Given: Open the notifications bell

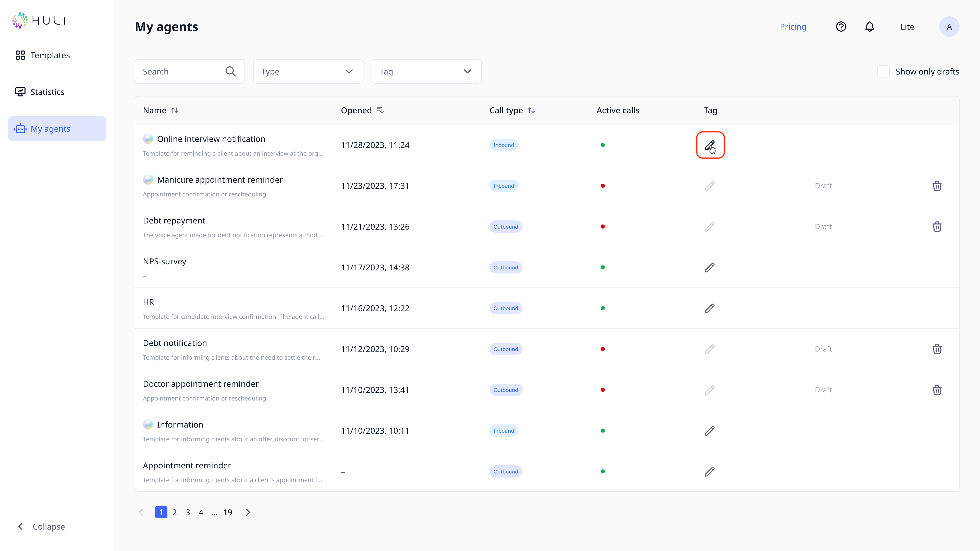Looking at the screenshot, I should coord(870,27).
